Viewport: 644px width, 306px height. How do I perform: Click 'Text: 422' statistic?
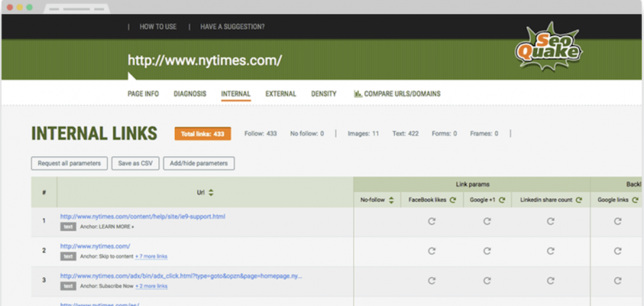(x=405, y=133)
